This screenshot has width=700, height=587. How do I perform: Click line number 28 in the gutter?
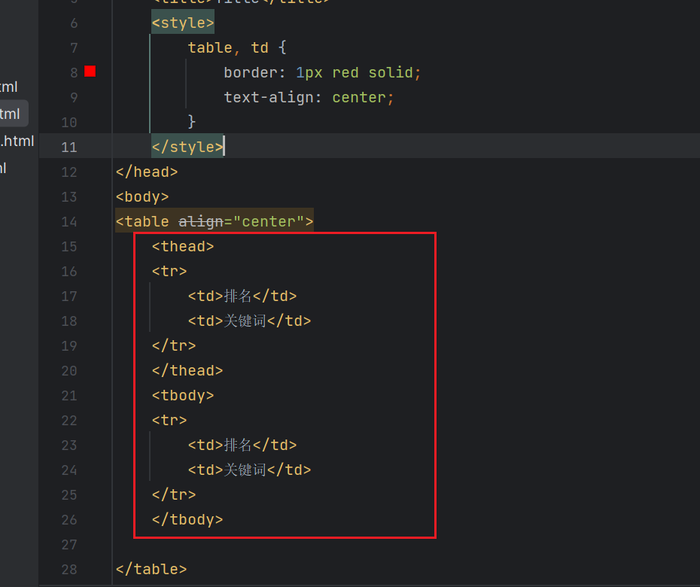click(x=69, y=570)
